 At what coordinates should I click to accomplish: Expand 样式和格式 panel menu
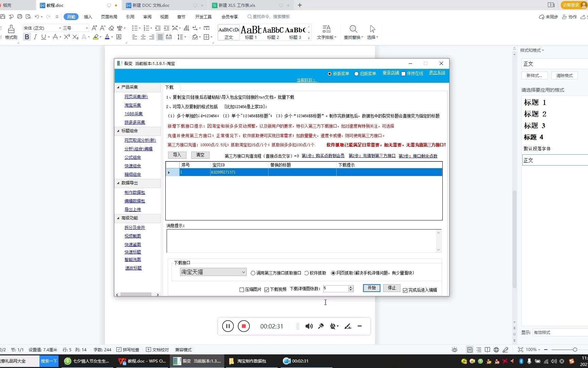[532, 50]
